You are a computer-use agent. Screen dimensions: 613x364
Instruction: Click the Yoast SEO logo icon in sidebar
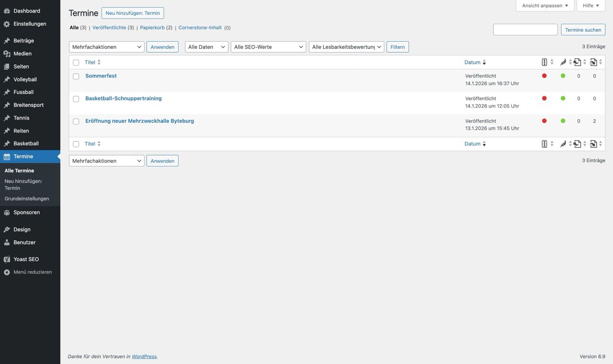point(7,259)
